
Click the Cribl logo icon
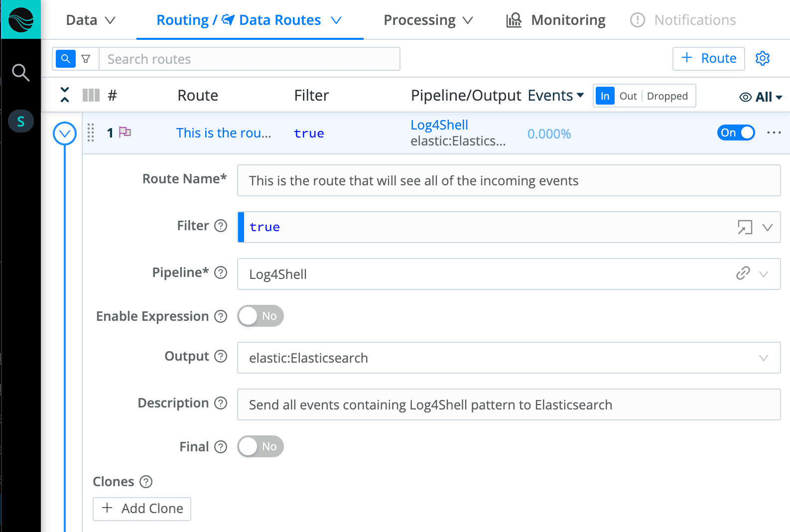click(20, 20)
